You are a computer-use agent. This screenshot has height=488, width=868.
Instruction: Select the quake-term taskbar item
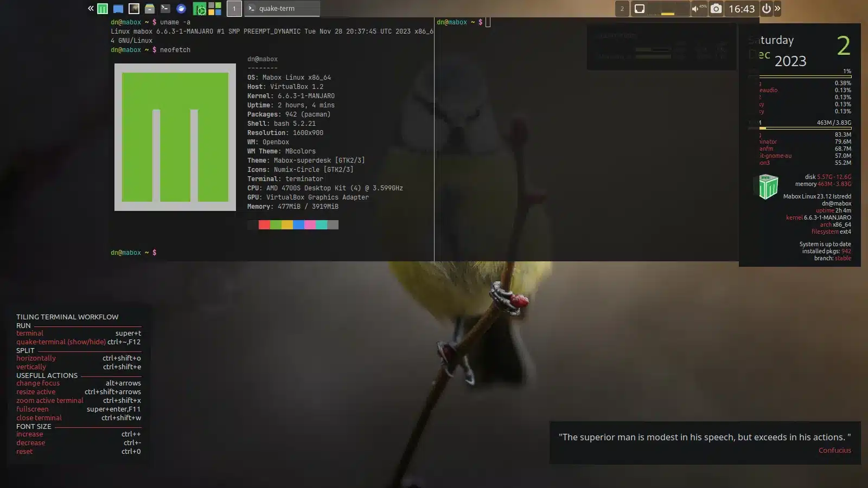pyautogui.click(x=282, y=9)
